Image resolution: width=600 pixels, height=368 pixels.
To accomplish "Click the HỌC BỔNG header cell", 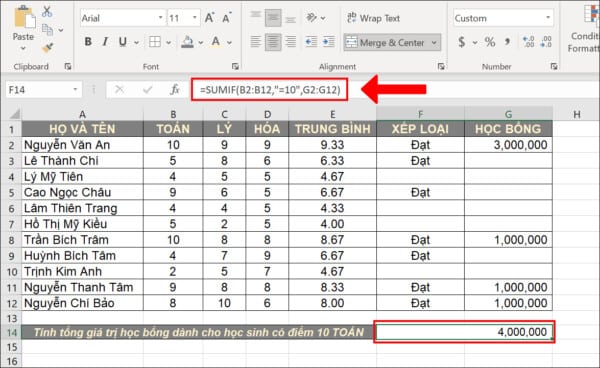I will click(x=508, y=129).
